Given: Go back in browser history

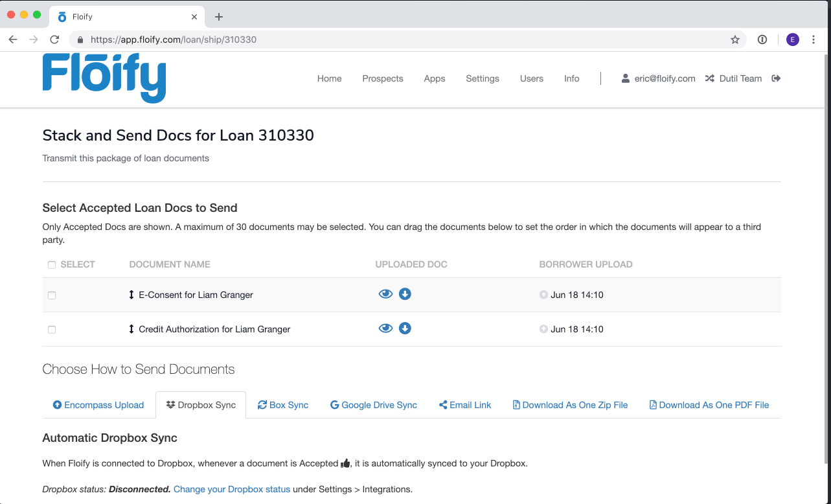Looking at the screenshot, I should click(x=13, y=40).
